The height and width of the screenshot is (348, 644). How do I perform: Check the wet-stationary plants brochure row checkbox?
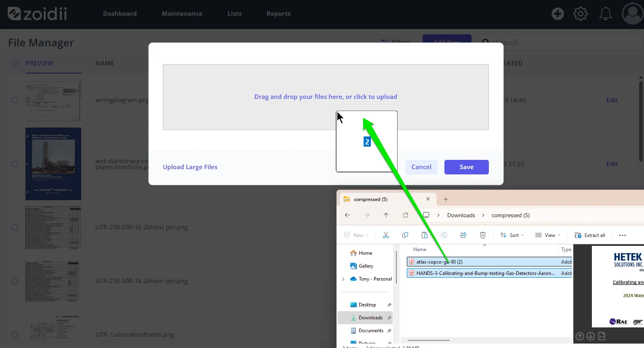(15, 164)
